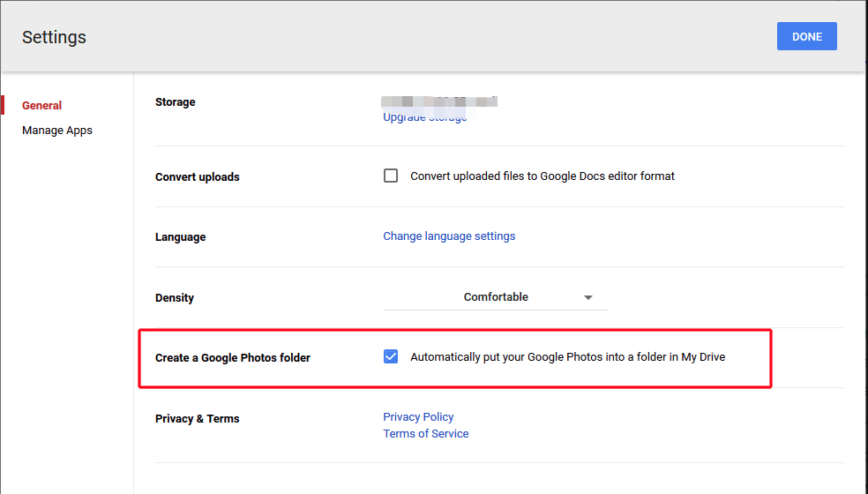Click the Storage section heading
The height and width of the screenshot is (494, 868).
click(175, 102)
